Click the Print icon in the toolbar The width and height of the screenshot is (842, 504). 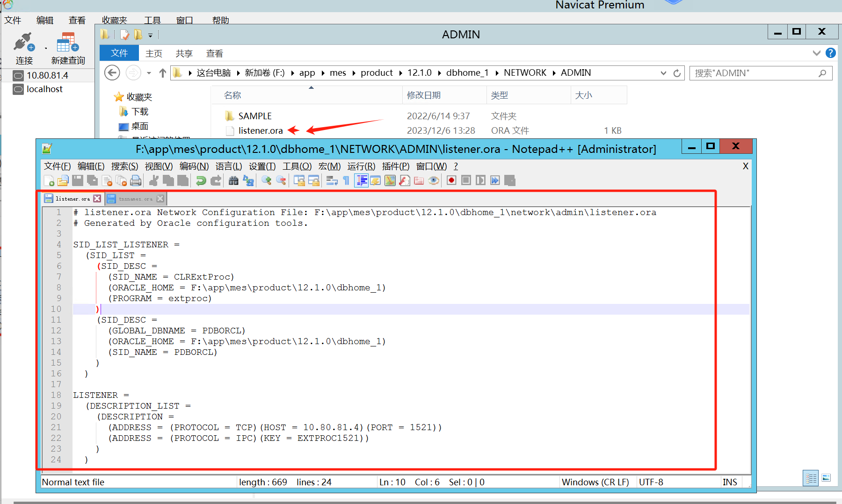[136, 181]
